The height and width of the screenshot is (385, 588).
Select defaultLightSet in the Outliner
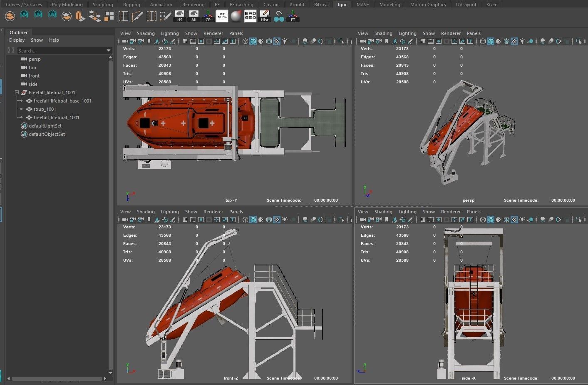coord(45,126)
